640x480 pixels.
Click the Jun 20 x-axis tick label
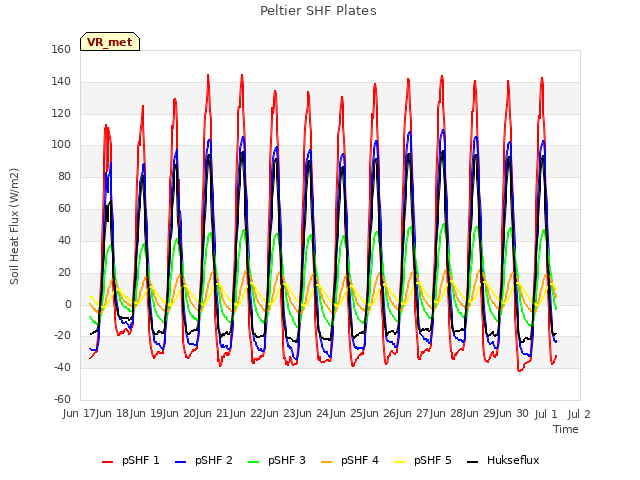pyautogui.click(x=180, y=414)
